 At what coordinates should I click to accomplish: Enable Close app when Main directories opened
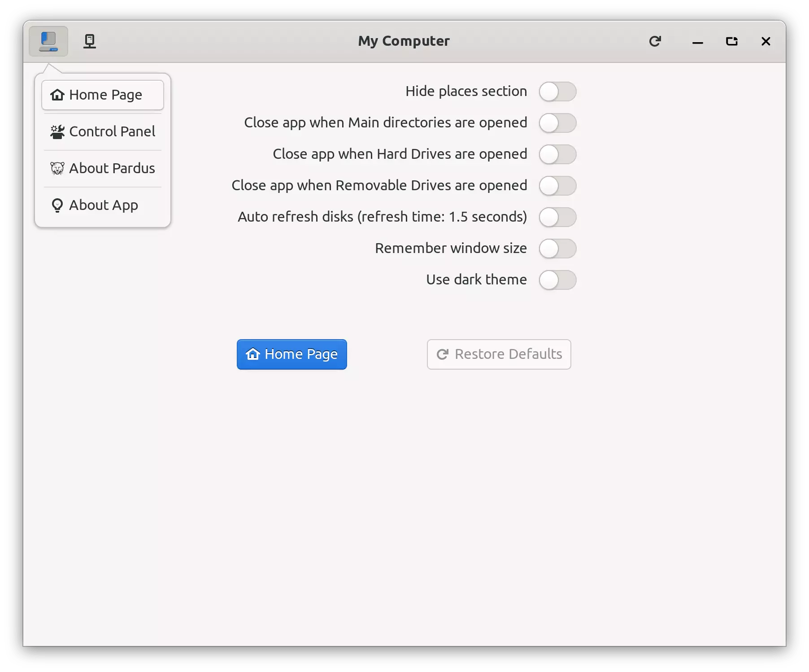tap(557, 123)
